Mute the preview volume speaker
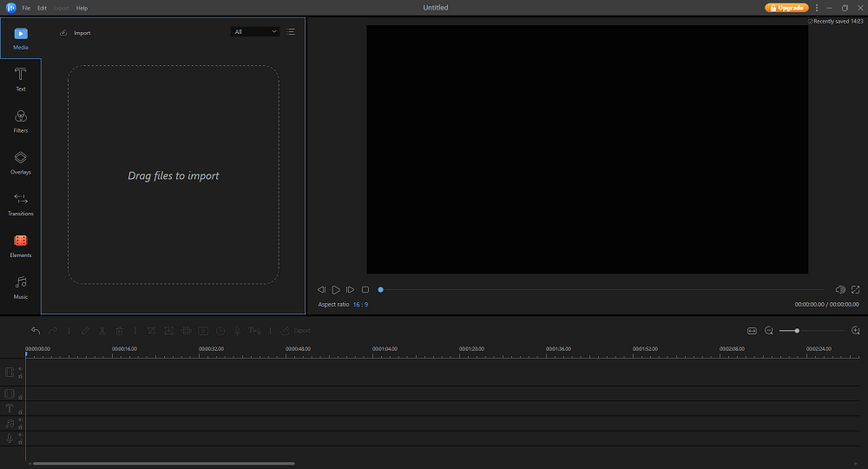This screenshot has width=868, height=469. click(839, 289)
